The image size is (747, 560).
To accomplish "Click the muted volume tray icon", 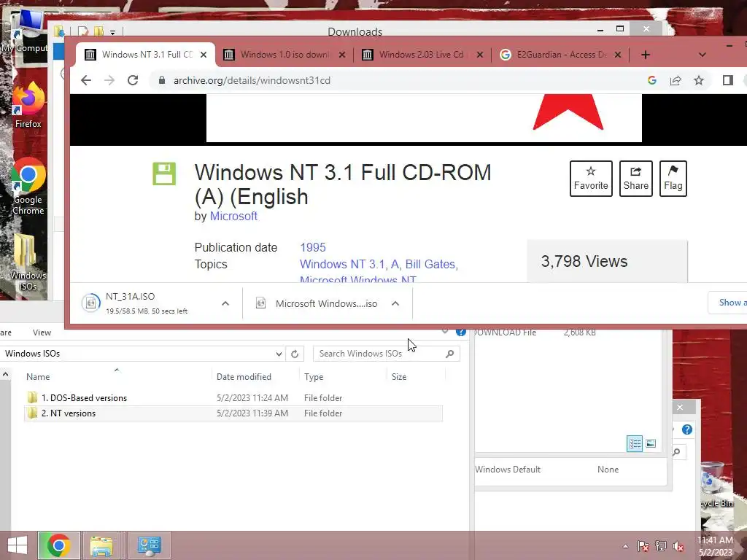I will pyautogui.click(x=678, y=547).
